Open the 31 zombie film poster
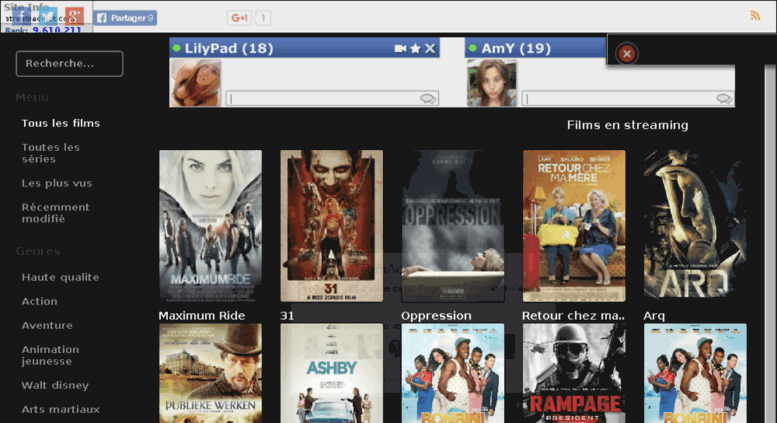This screenshot has width=777, height=423. 332,226
